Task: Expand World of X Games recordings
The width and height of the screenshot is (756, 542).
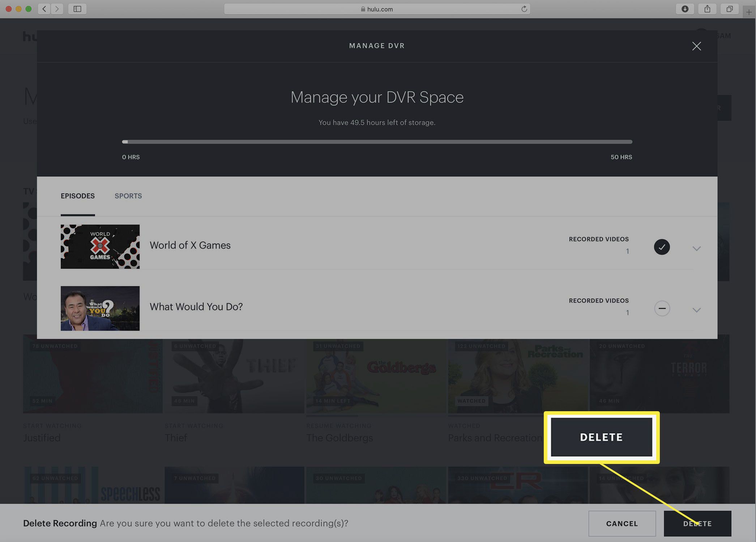Action: pyautogui.click(x=696, y=249)
